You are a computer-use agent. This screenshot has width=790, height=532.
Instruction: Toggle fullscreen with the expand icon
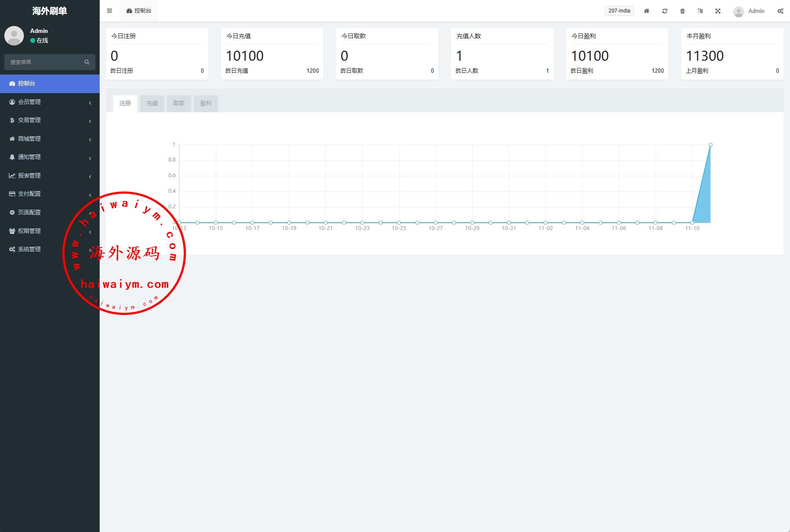point(718,11)
